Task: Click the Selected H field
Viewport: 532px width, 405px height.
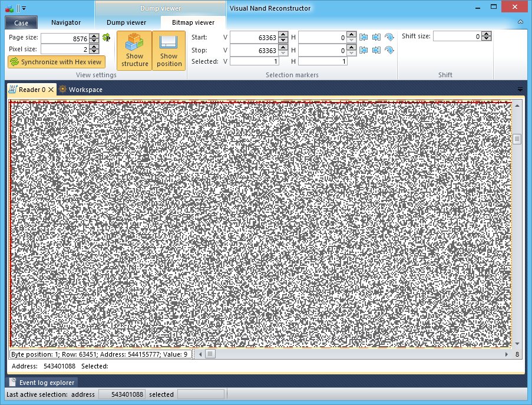Action: point(323,61)
